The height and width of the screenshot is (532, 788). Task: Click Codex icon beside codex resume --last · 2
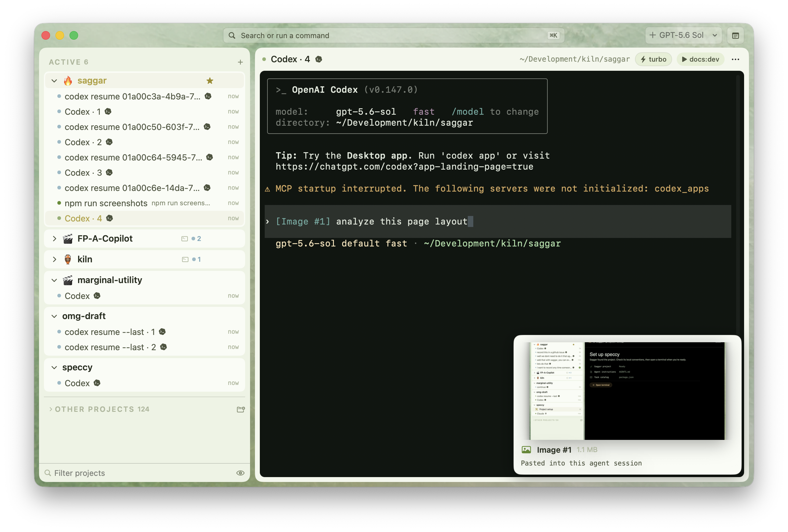[163, 347]
